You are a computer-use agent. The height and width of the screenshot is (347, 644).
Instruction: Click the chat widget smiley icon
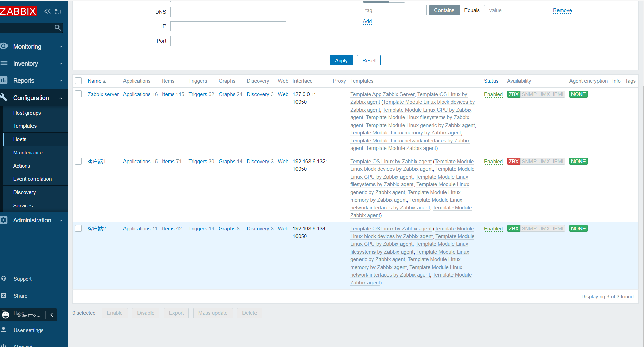[x=6, y=315]
